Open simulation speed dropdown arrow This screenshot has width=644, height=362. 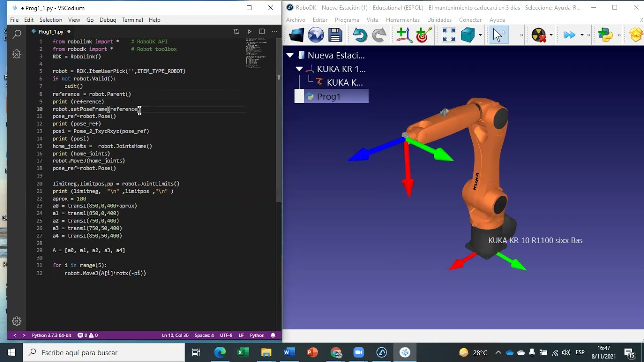[x=582, y=35]
